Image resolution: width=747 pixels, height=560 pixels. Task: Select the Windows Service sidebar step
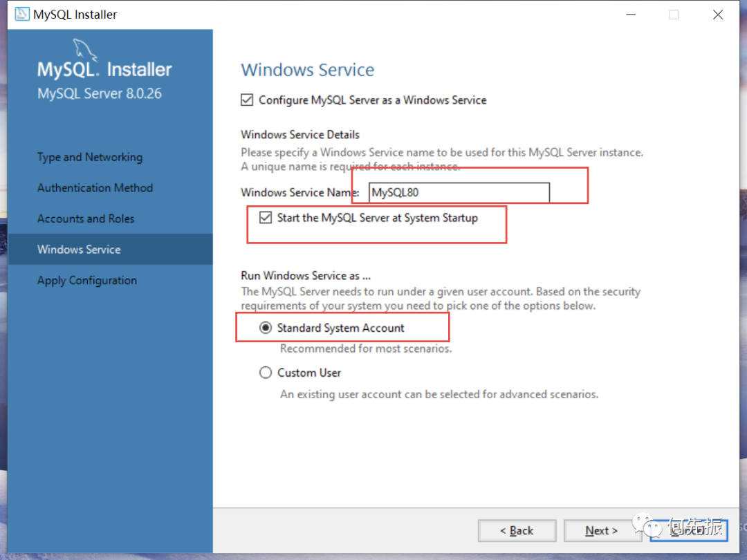tap(110, 249)
